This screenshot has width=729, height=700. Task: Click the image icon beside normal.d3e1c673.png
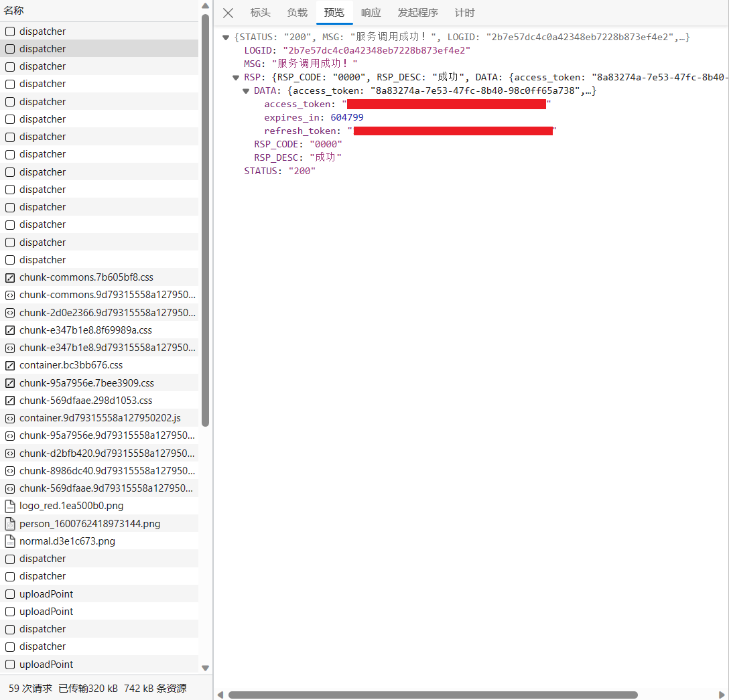tap(10, 541)
